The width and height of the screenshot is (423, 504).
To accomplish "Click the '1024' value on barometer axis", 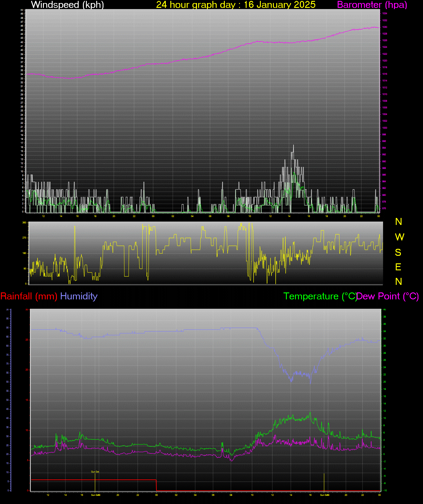I will (x=385, y=47).
